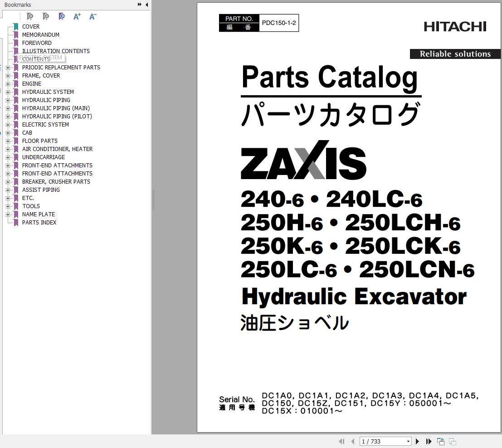Click the previous view icon
Viewport: 502px width, 448px height.
pos(441,441)
